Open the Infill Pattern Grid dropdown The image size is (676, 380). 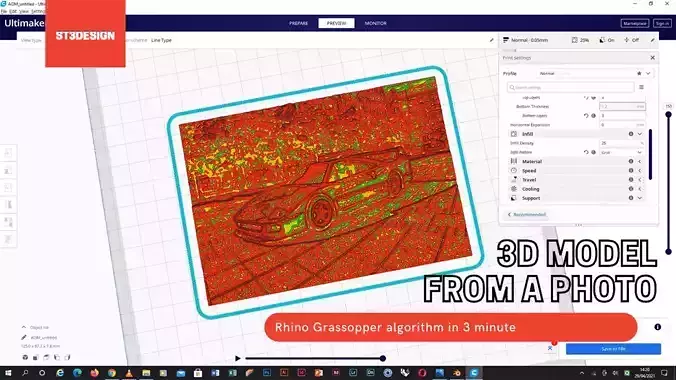[622, 152]
